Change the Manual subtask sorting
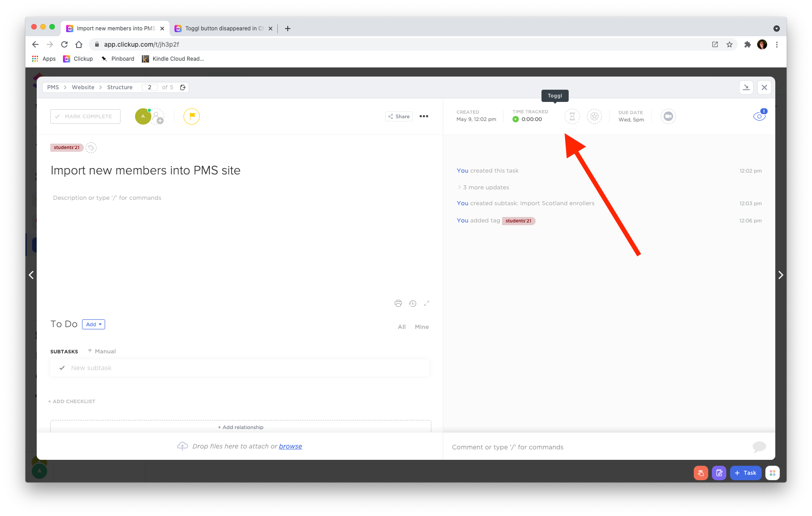This screenshot has height=516, width=812. (x=102, y=352)
